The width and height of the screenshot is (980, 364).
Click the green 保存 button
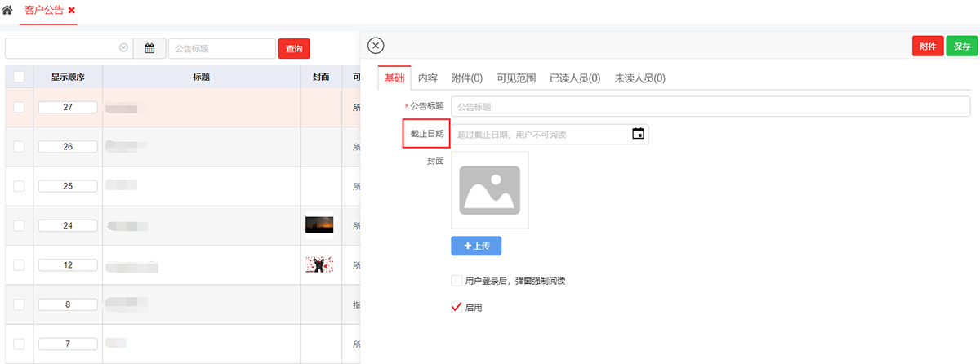click(961, 47)
